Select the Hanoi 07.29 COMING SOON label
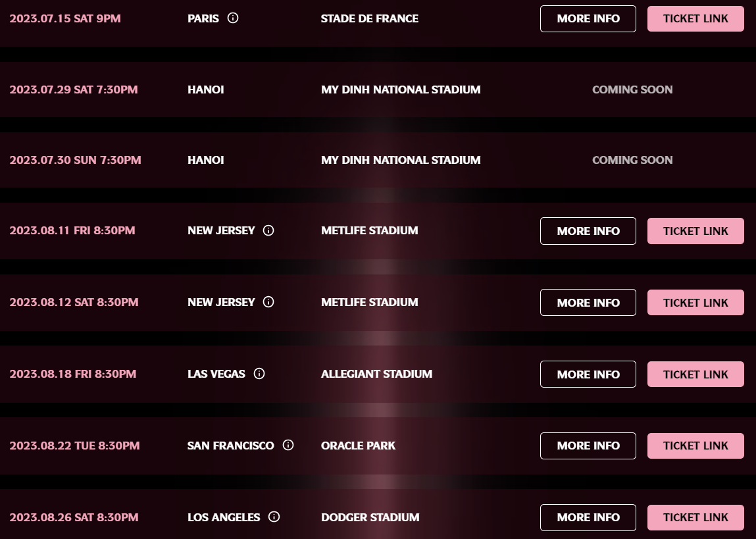The image size is (756, 539). click(632, 90)
